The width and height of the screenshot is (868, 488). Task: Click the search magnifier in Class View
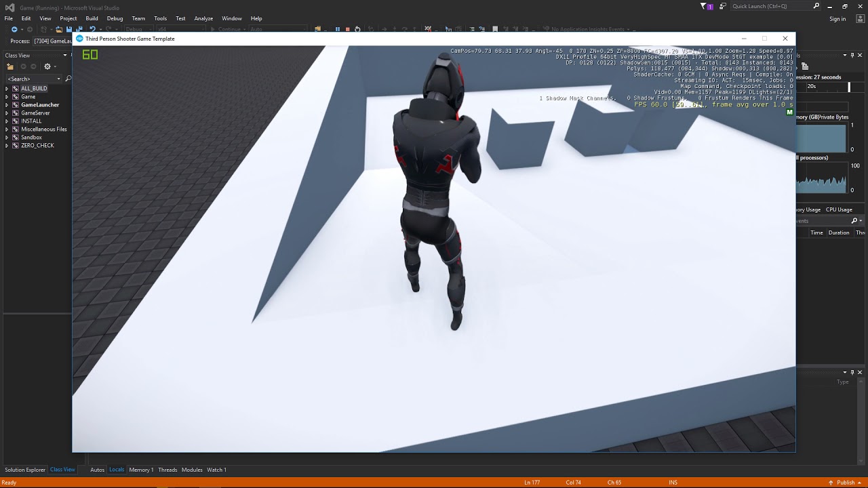(68, 79)
